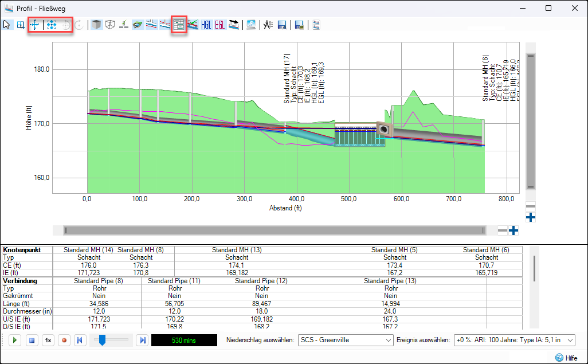This screenshot has height=364, width=588.
Task: Click the pipe profile checkmark icon
Action: coord(193,25)
